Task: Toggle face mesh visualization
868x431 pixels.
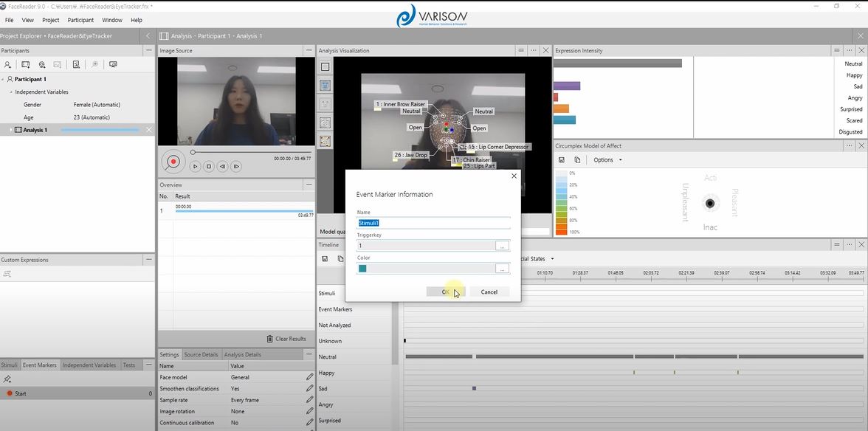Action: 325,123
